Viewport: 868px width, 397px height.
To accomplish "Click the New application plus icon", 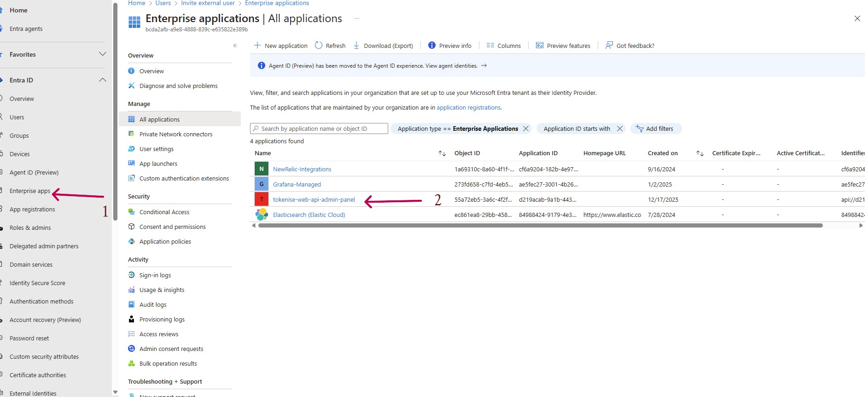I will click(257, 45).
